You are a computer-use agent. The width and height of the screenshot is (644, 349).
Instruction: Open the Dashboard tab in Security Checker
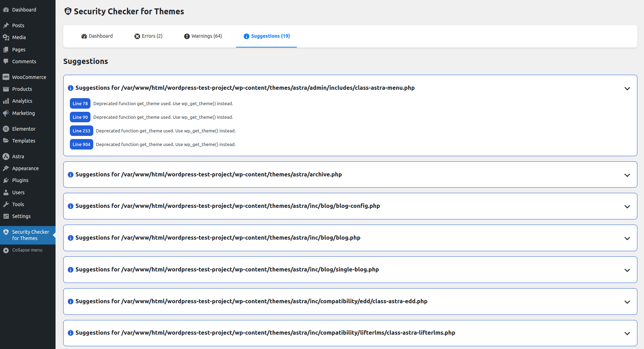tap(97, 36)
